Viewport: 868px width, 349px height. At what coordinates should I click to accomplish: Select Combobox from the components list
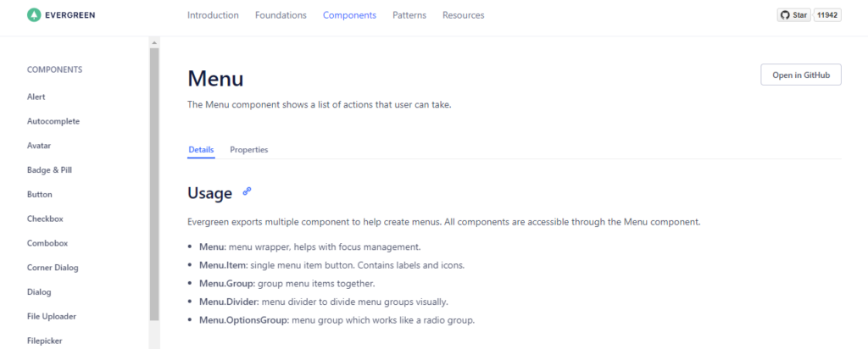(x=47, y=243)
